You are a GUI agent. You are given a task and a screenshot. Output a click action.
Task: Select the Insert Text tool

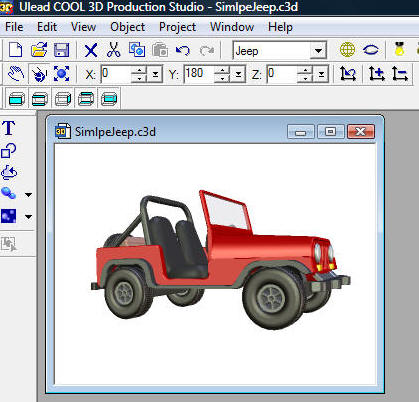[x=9, y=128]
